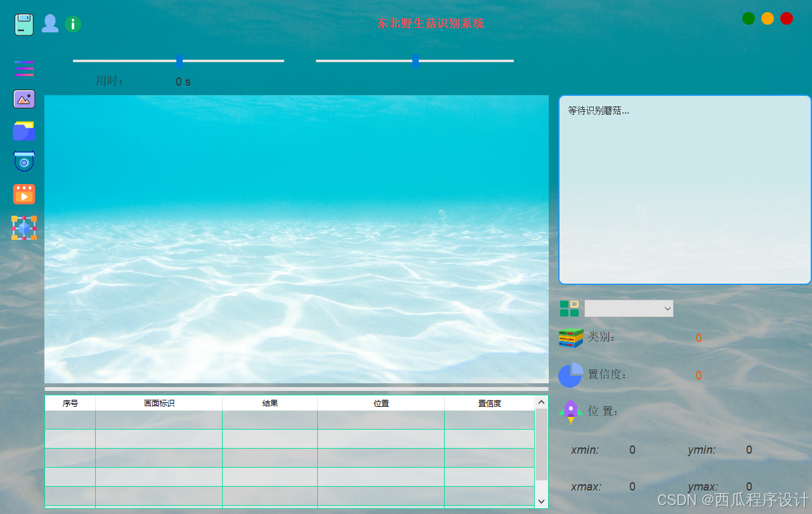
Task: Open the user account icon
Action: click(50, 23)
